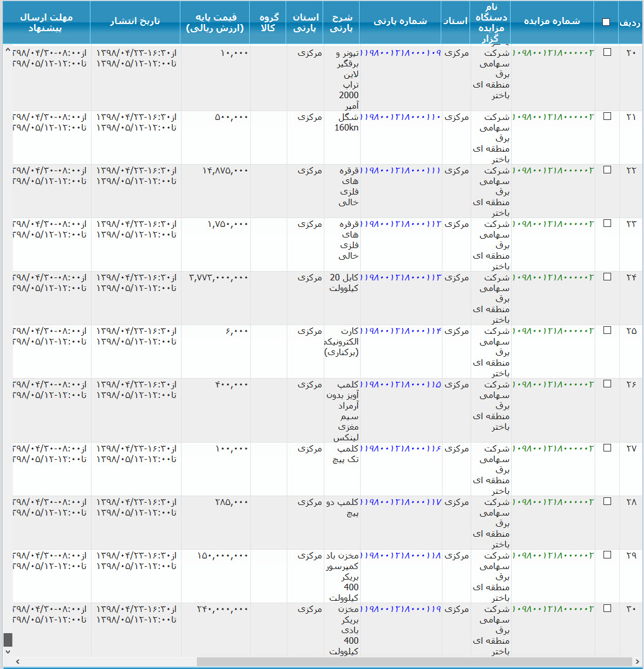Open the auction number link in row ۲۴
Viewport: 644px width, 669px height.
coord(552,277)
